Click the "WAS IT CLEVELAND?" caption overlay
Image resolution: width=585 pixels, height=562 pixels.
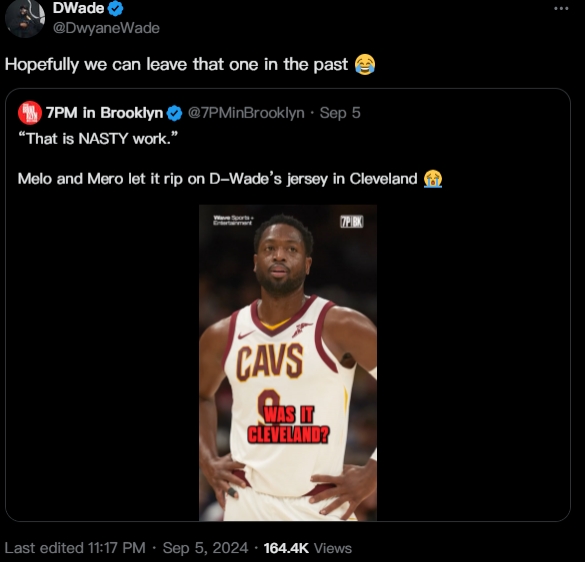coord(288,425)
